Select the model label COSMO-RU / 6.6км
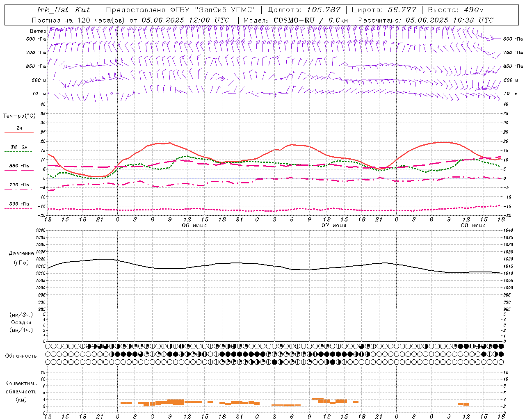Screen dimensions: 525x420 pyautogui.click(x=311, y=20)
